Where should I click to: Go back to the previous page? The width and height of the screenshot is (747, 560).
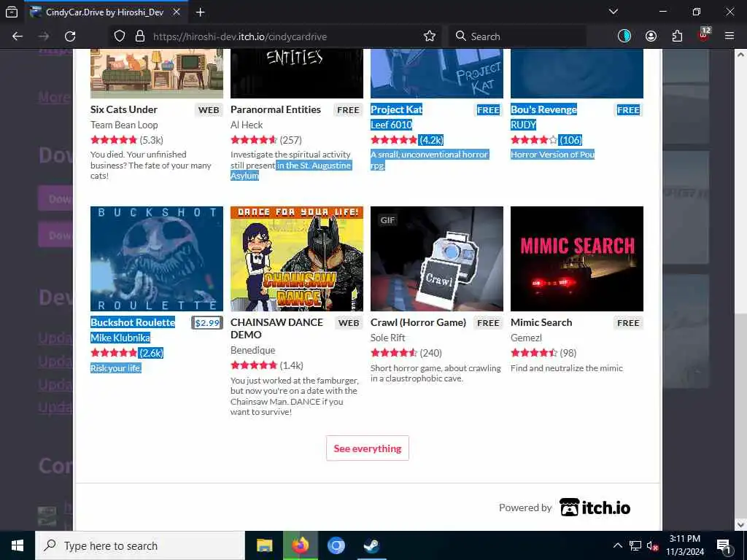pyautogui.click(x=18, y=36)
